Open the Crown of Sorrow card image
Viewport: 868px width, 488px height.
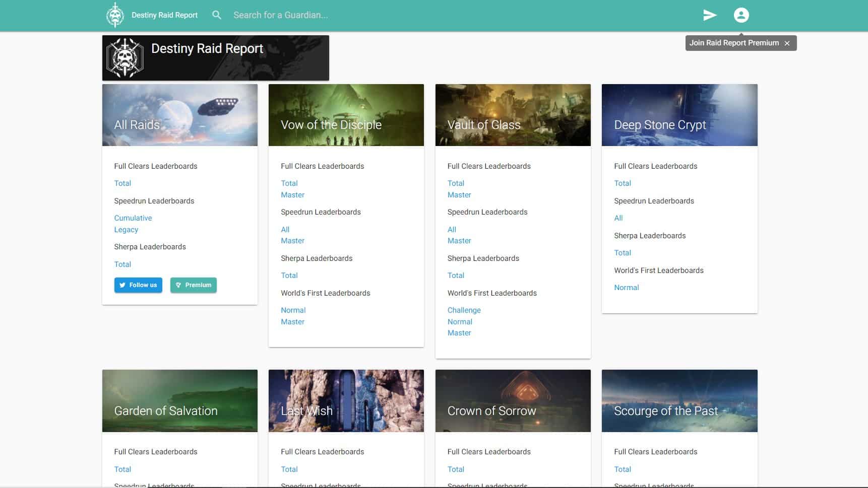click(513, 401)
